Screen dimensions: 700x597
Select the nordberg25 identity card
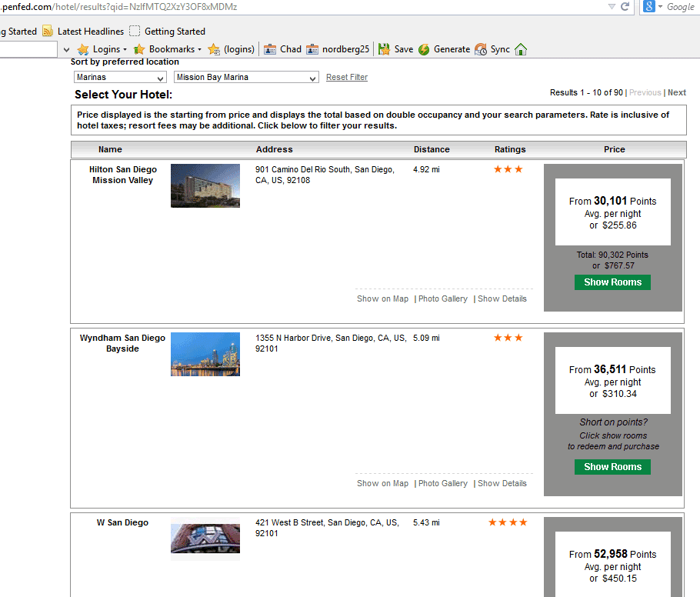338,49
